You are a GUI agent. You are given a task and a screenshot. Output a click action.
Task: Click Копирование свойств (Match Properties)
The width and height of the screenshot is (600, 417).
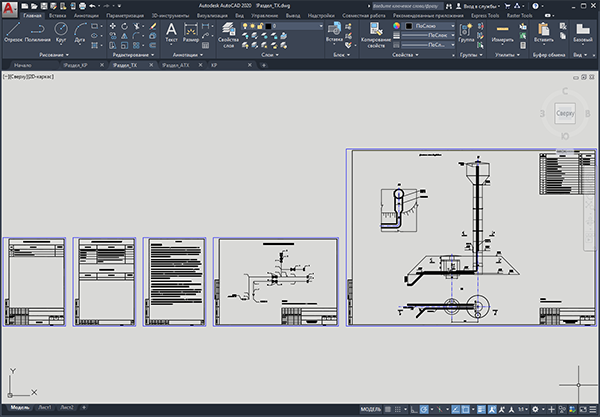(376, 35)
